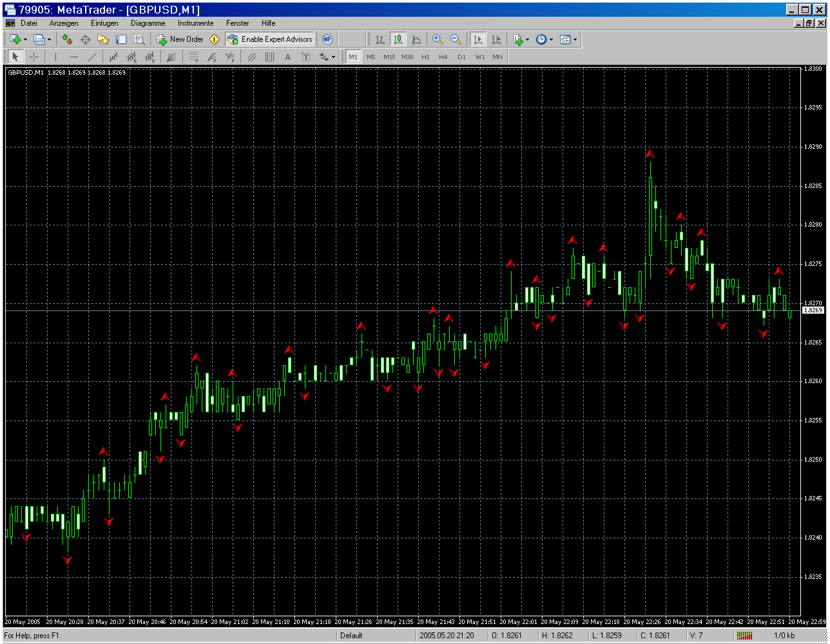The height and width of the screenshot is (644, 830).
Task: Select the Fibonacci fan tool
Action: (x=211, y=57)
